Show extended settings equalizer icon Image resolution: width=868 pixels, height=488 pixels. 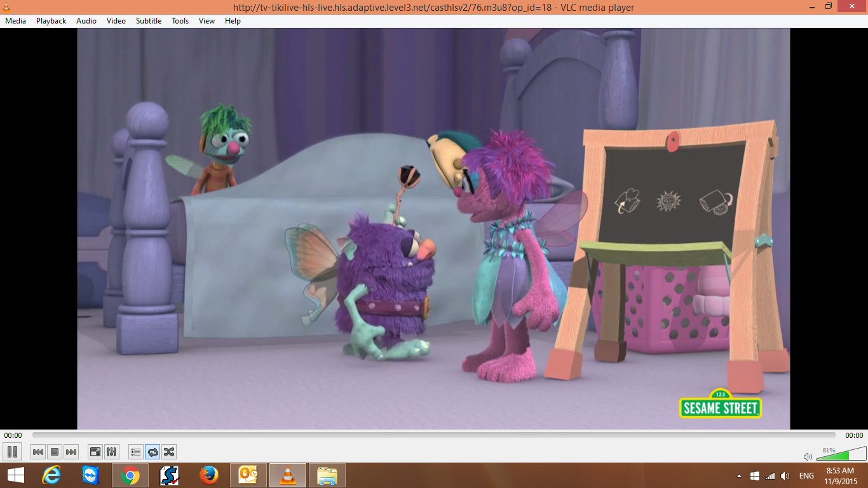(x=111, y=452)
